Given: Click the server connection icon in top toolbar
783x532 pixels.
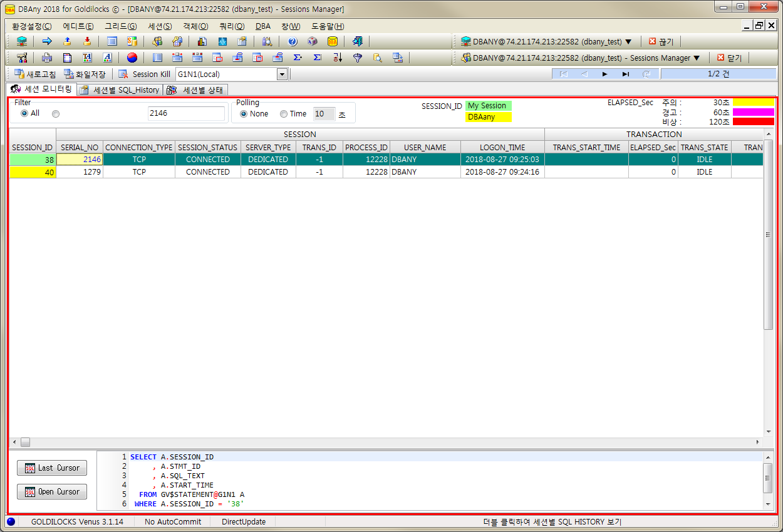Looking at the screenshot, I should pos(22,41).
